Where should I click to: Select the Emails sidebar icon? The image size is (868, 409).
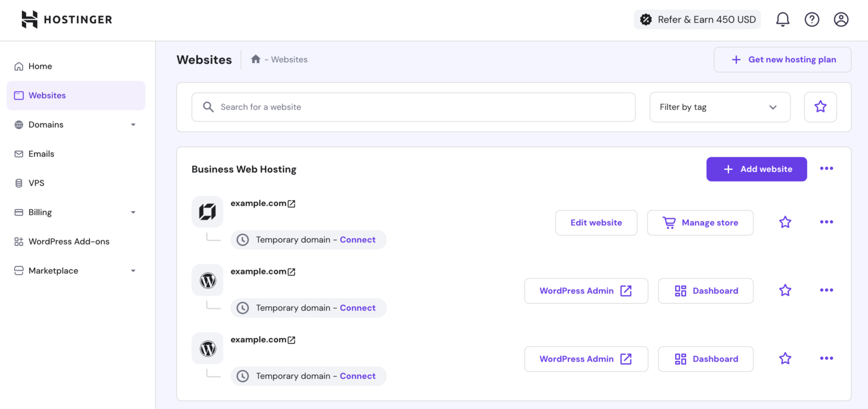(19, 153)
